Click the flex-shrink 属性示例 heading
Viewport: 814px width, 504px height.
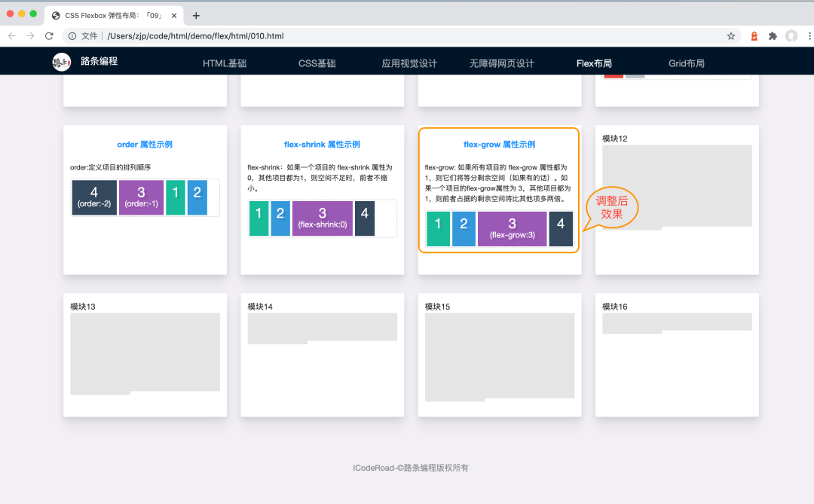[322, 145]
